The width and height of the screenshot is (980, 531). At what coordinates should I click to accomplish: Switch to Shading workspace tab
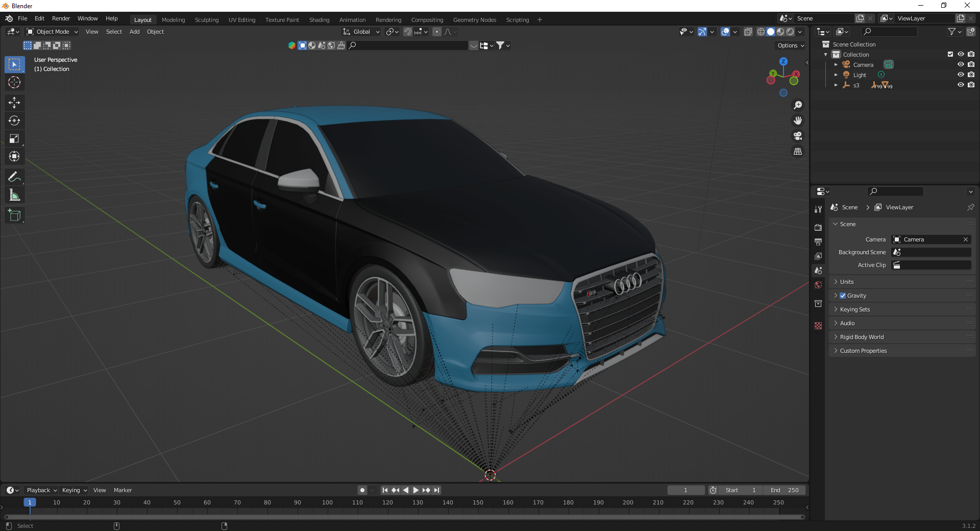319,20
